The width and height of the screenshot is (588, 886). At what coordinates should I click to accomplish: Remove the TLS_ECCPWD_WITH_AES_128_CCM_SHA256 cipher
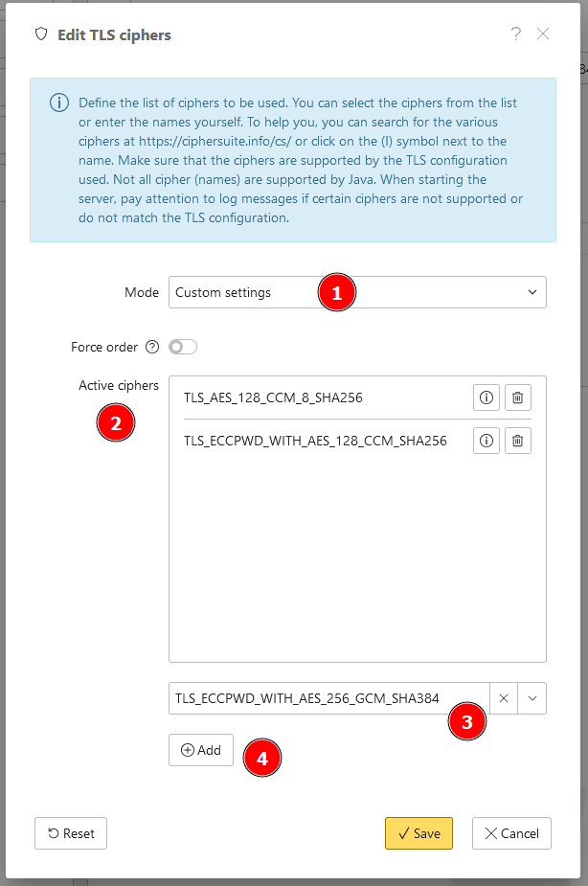coord(517,441)
